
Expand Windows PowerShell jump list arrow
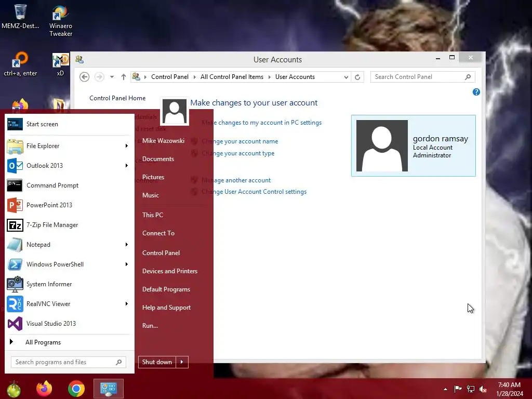126,264
